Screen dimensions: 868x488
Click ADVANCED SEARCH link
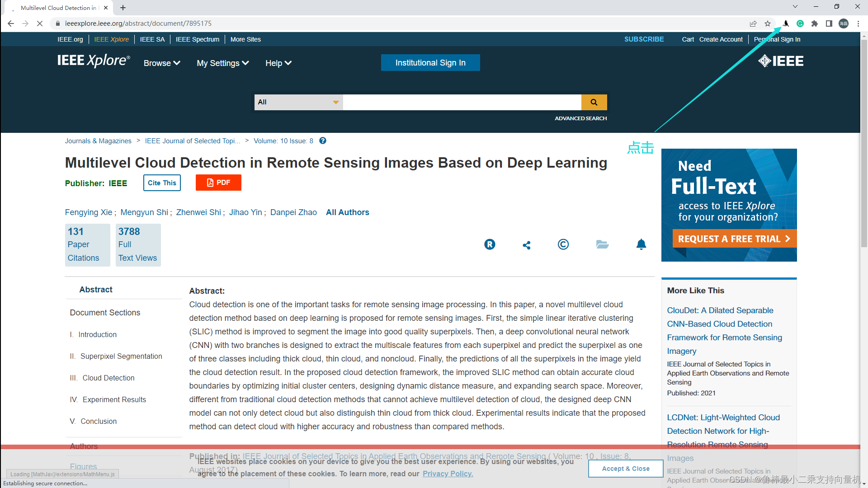coord(580,118)
